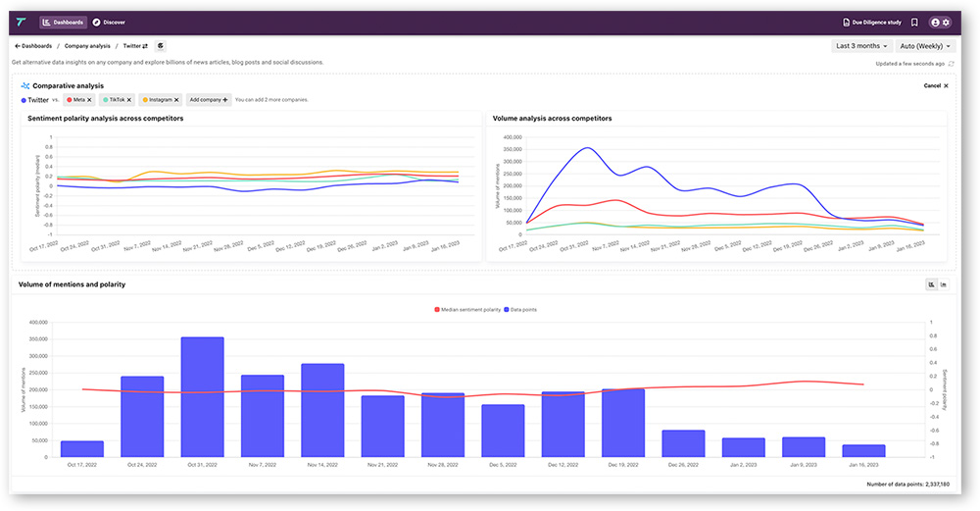Switch to the Discover tab
This screenshot has width=980, height=511.
point(109,22)
